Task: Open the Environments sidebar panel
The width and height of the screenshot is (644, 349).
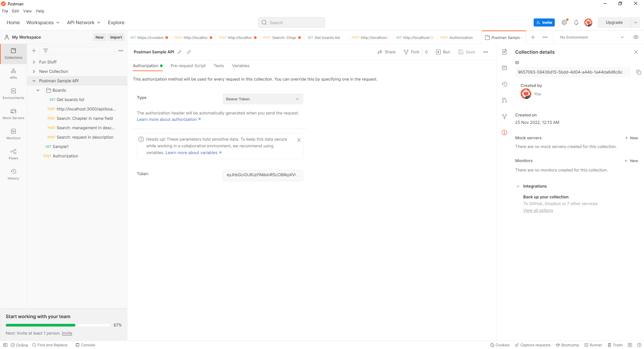Action: pos(13,94)
